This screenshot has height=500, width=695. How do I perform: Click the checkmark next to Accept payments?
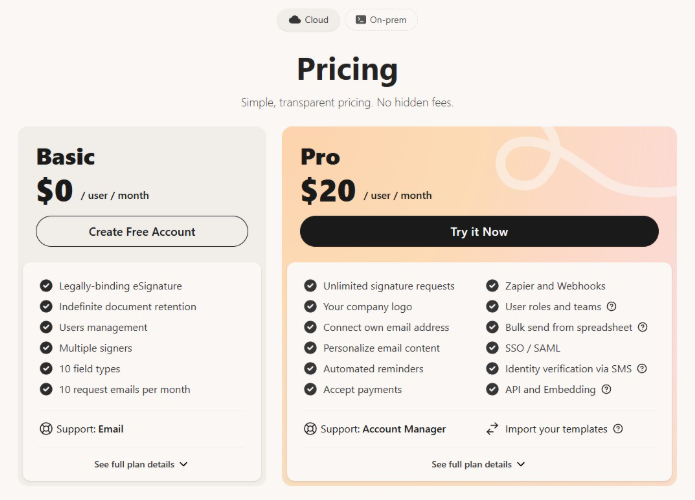point(310,389)
